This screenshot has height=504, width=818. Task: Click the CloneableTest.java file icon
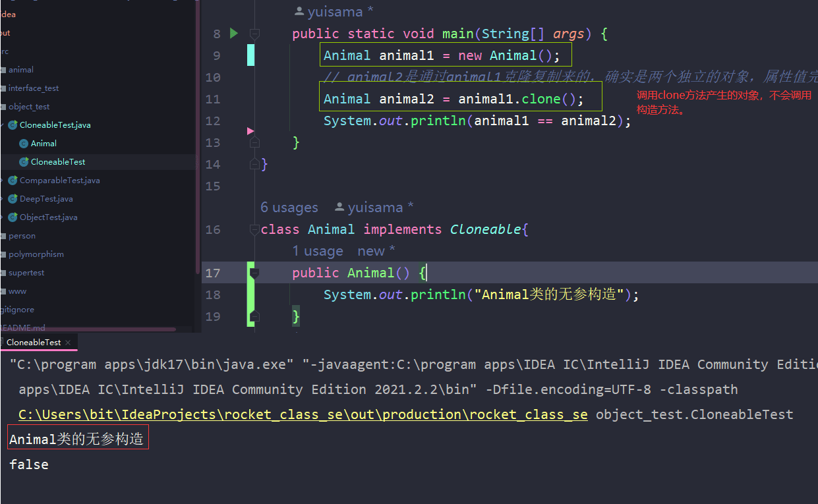[x=13, y=125]
